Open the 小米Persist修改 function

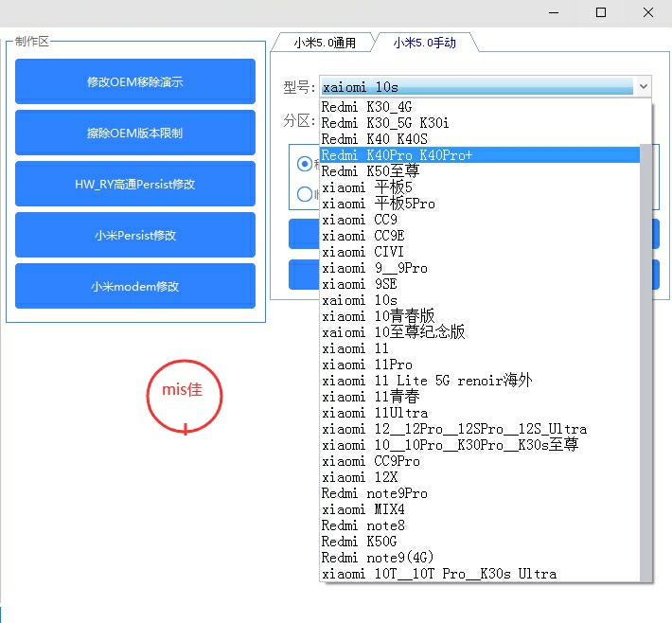[135, 235]
